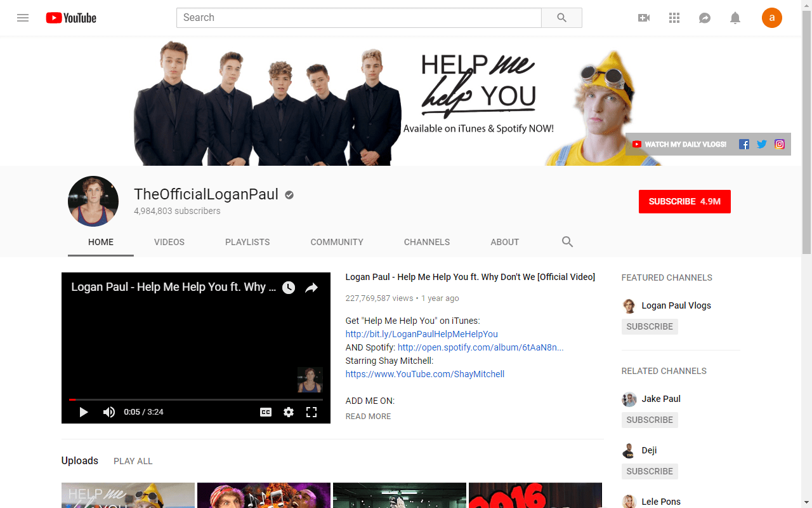The width and height of the screenshot is (812, 508).
Task: Click Logan Paul Vlogs channel name
Action: (676, 305)
